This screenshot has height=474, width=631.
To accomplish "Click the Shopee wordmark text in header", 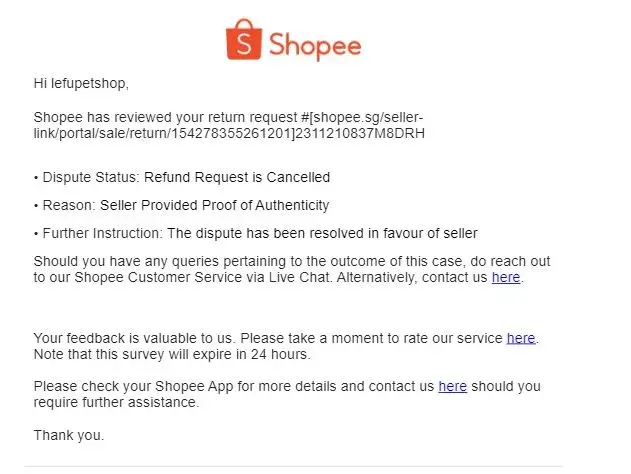I will coord(315,43).
